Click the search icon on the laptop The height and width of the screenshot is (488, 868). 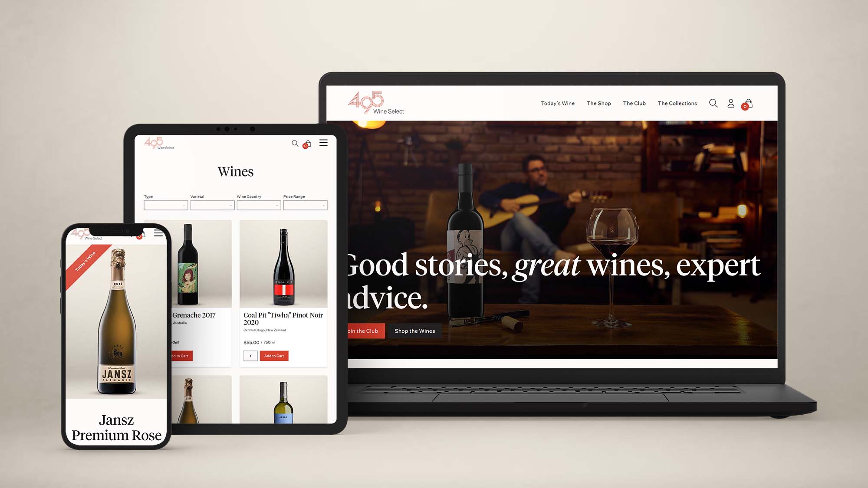coord(713,104)
